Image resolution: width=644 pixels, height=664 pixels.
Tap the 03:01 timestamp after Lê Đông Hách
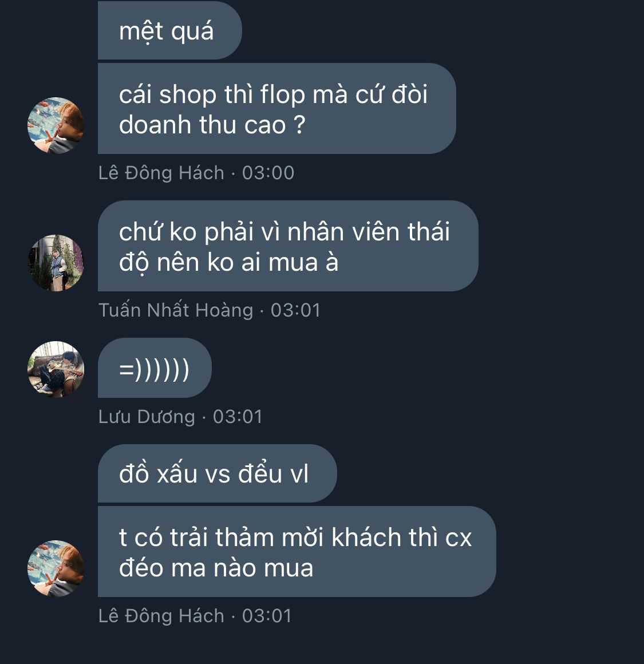(x=267, y=616)
